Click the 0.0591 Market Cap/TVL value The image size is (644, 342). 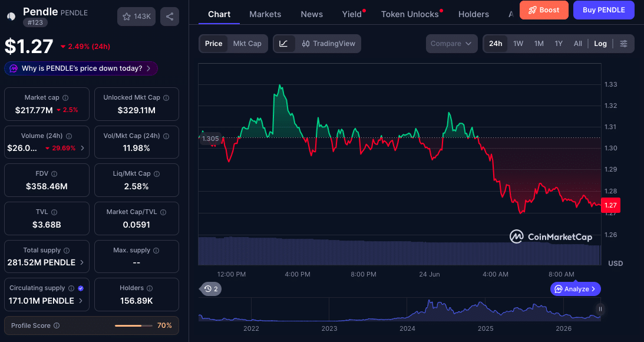pyautogui.click(x=136, y=225)
